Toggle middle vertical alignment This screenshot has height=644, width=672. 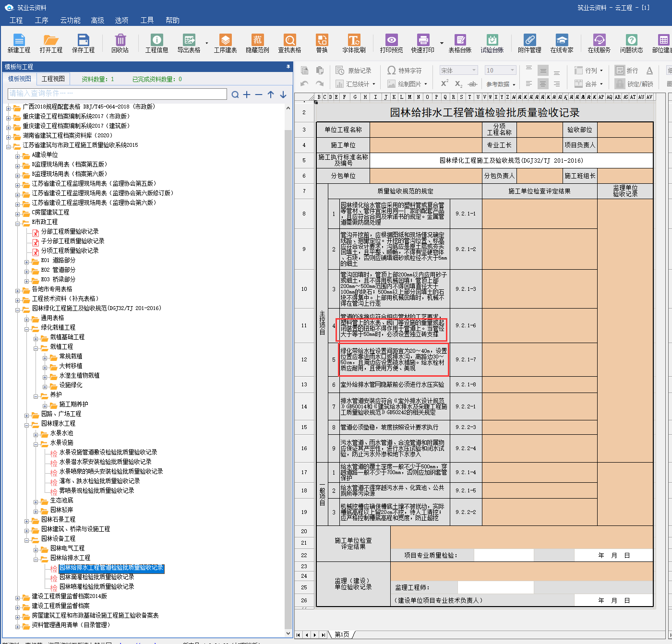tap(543, 71)
